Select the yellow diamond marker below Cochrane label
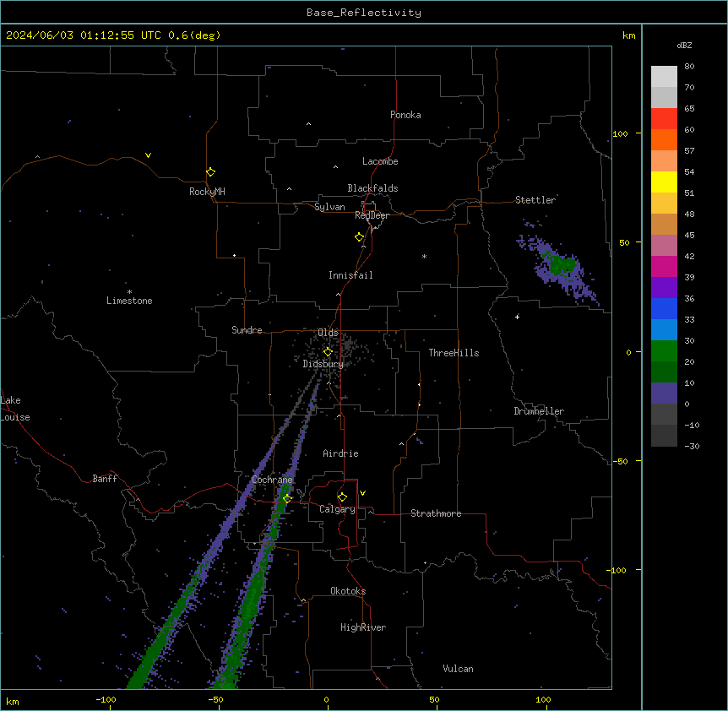Viewport: 728px width, 711px height. (x=287, y=498)
